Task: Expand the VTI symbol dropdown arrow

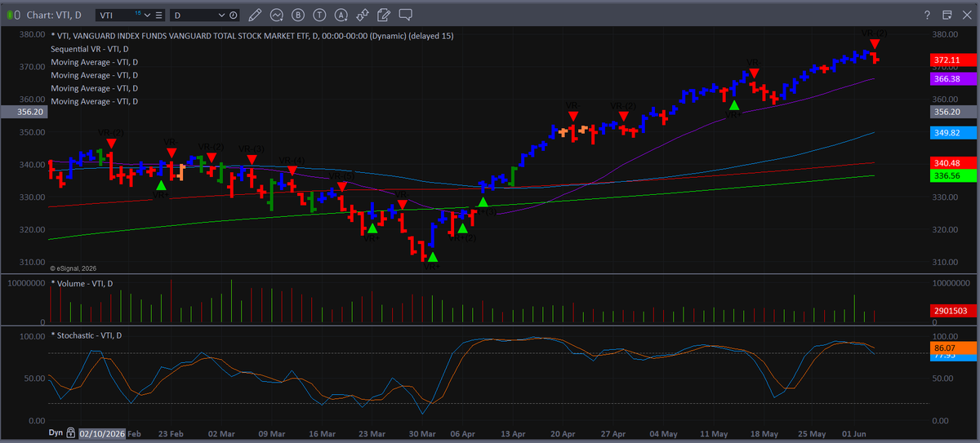Action: pyautogui.click(x=148, y=15)
